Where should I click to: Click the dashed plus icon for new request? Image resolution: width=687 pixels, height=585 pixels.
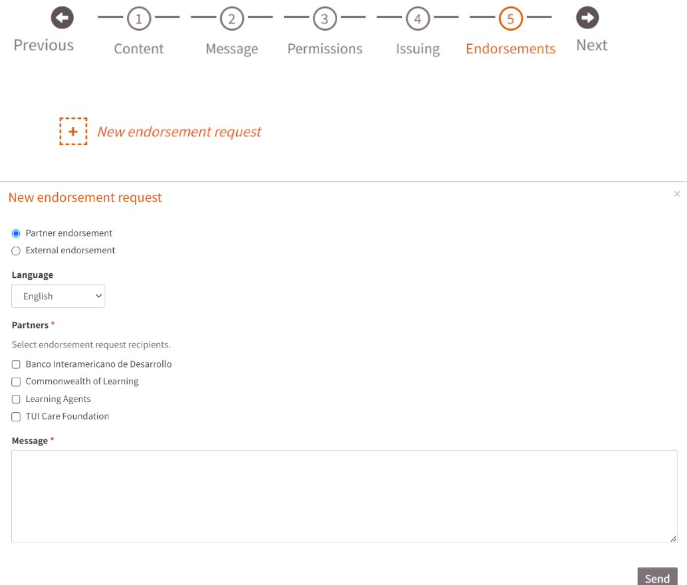tap(73, 131)
